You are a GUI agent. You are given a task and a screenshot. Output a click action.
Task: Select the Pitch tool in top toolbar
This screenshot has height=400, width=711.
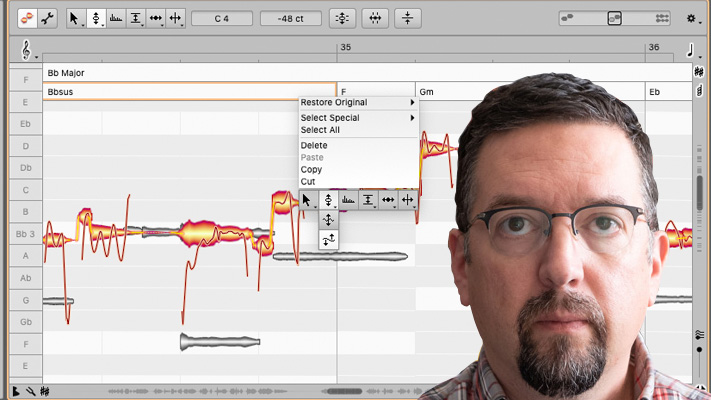coord(96,18)
